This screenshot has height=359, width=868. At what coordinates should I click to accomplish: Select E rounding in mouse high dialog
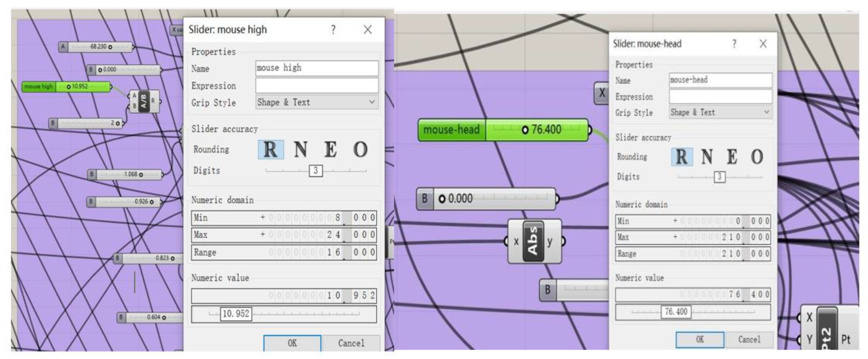click(330, 149)
